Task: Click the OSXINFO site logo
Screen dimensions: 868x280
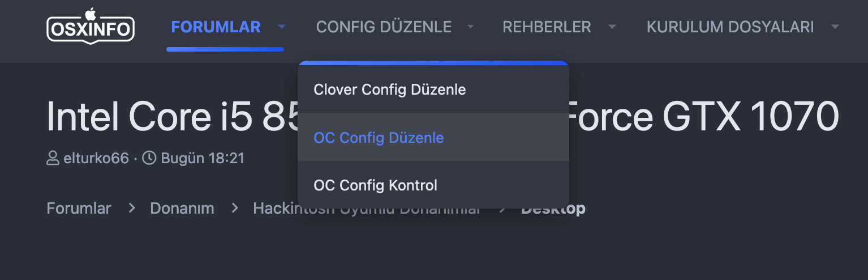Action: (91, 26)
